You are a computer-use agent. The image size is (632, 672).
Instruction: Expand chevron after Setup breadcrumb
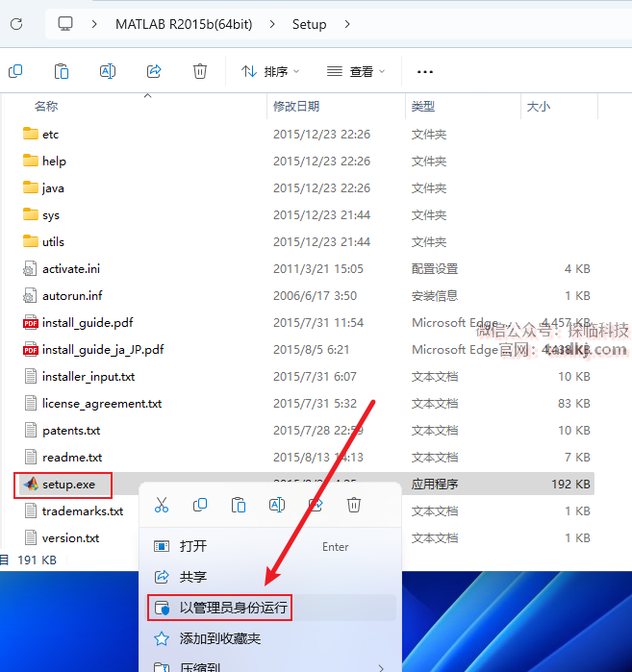(347, 24)
